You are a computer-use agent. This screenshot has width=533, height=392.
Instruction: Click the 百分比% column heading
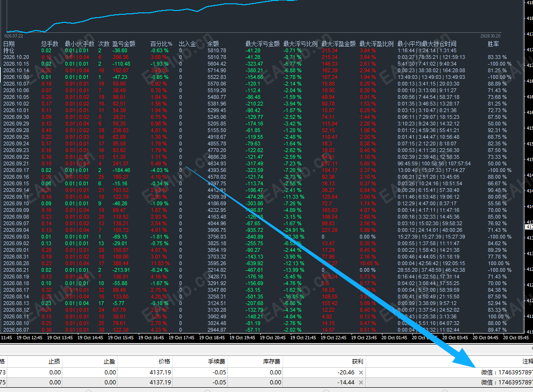(161, 44)
